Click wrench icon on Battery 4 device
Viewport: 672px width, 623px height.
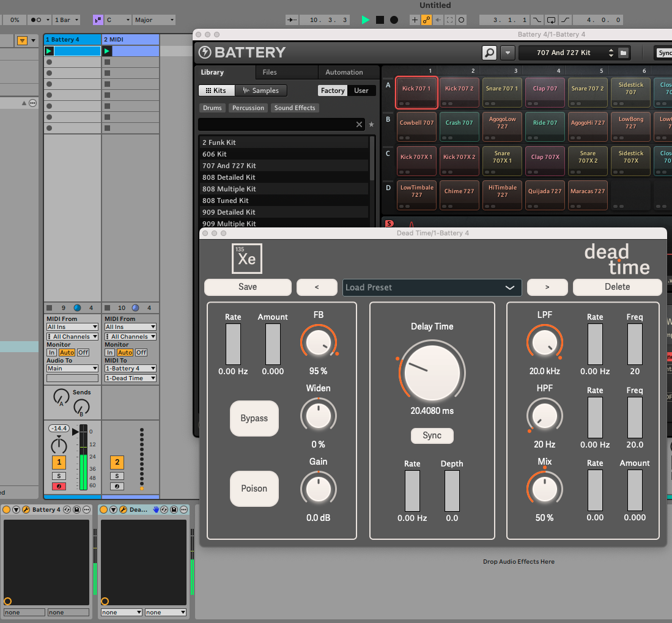click(x=26, y=509)
